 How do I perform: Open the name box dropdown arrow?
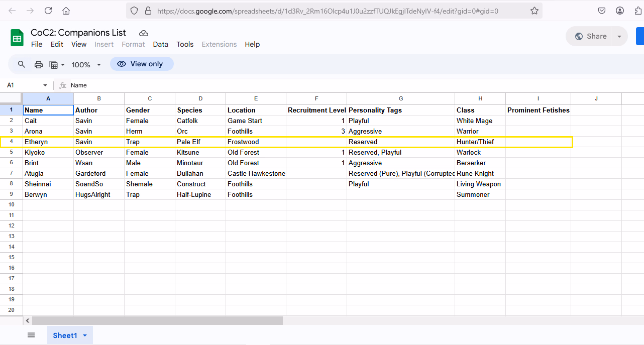(x=45, y=85)
